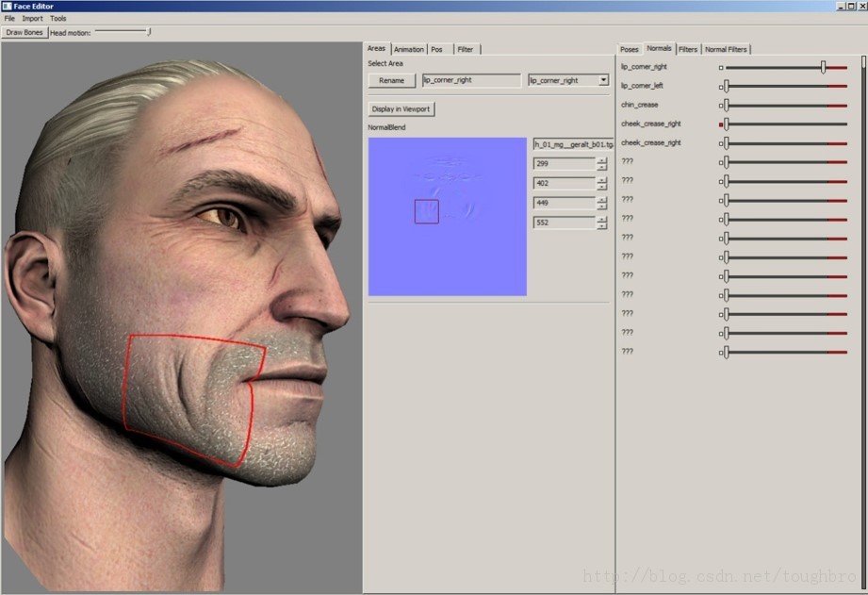Viewport: 868px width, 595px height.
Task: Click the lip_corner_right slider handle
Action: 823,67
